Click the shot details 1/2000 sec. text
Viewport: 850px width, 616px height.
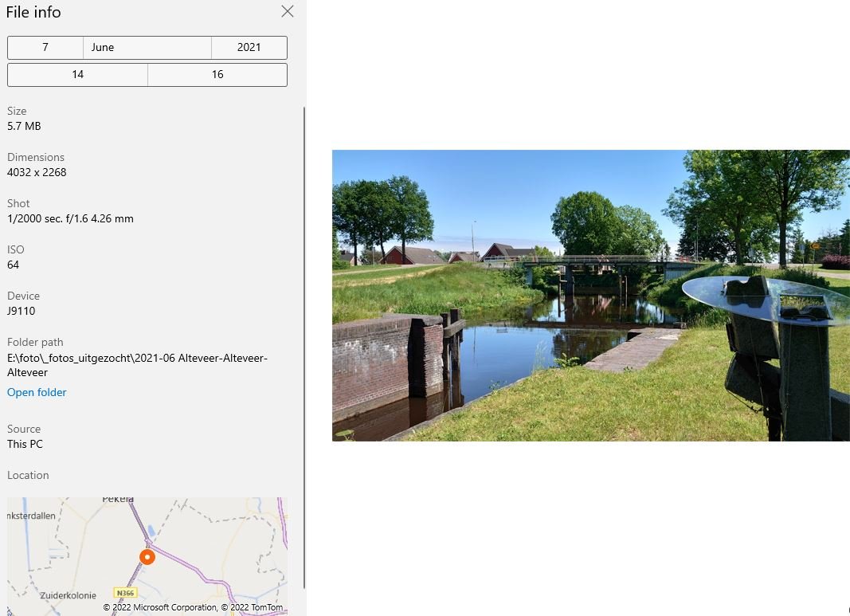70,218
